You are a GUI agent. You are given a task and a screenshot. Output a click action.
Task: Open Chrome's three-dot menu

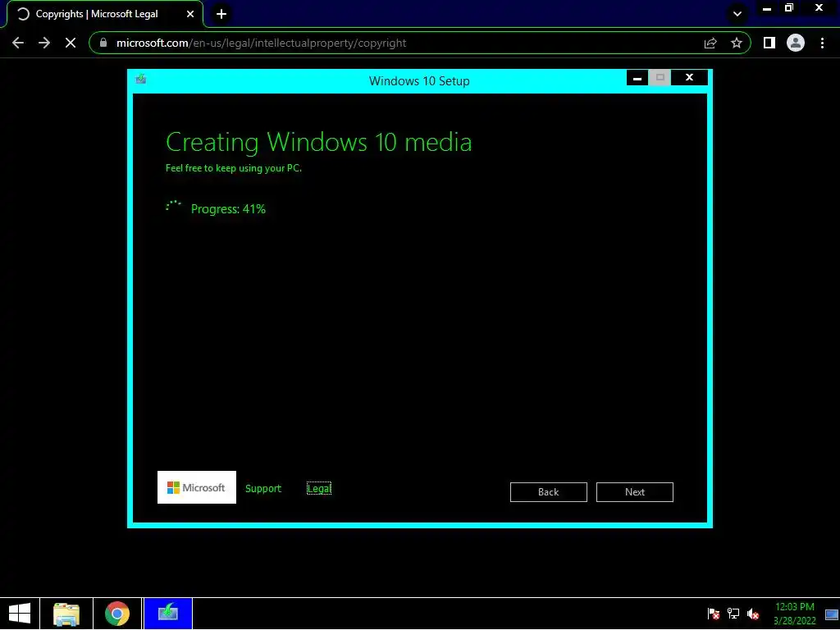(x=822, y=43)
